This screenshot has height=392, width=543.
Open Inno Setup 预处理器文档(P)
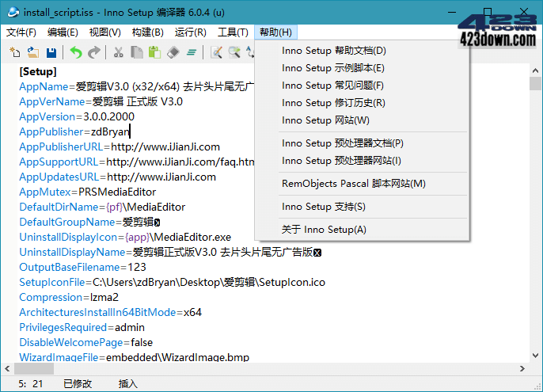tap(363, 143)
